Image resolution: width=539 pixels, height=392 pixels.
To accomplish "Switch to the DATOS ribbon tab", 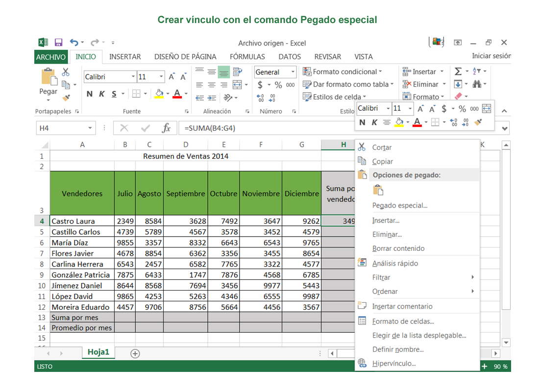I will (290, 57).
